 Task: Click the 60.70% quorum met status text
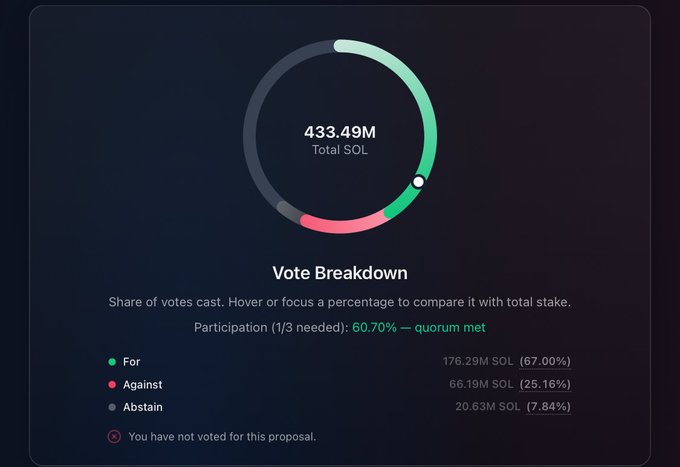pos(418,327)
